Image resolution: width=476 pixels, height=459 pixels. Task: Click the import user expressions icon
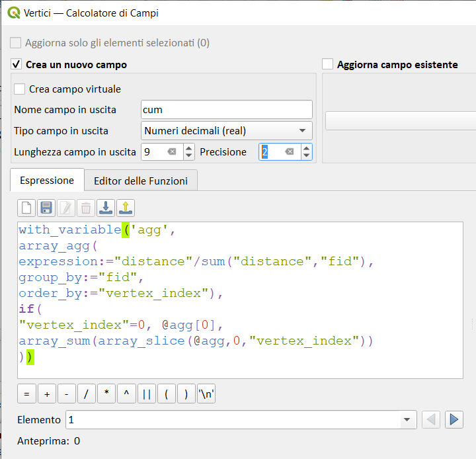point(106,208)
